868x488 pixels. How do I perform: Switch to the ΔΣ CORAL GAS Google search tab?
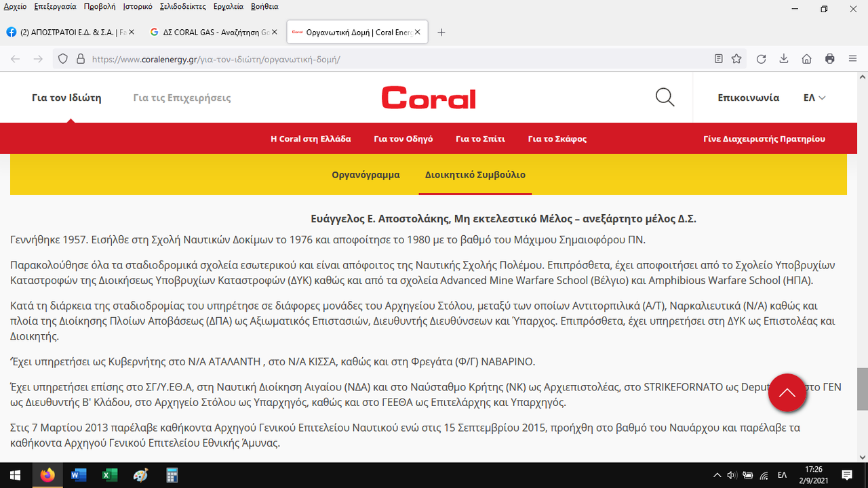(214, 32)
